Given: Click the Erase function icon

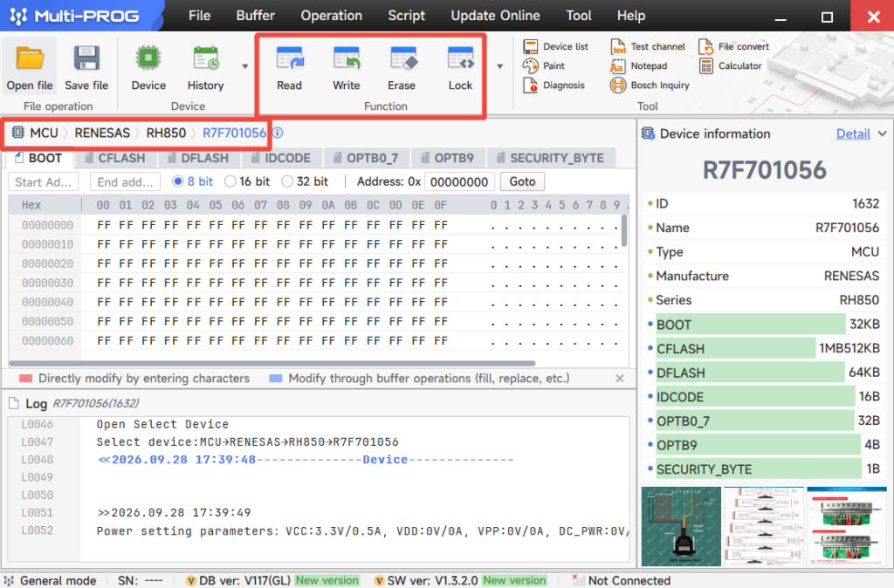Looking at the screenshot, I should click(x=402, y=58).
